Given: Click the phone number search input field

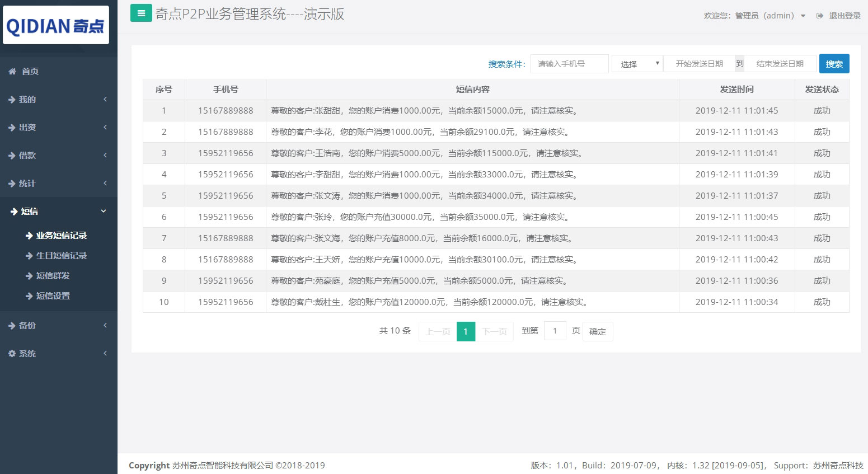Looking at the screenshot, I should pos(569,63).
